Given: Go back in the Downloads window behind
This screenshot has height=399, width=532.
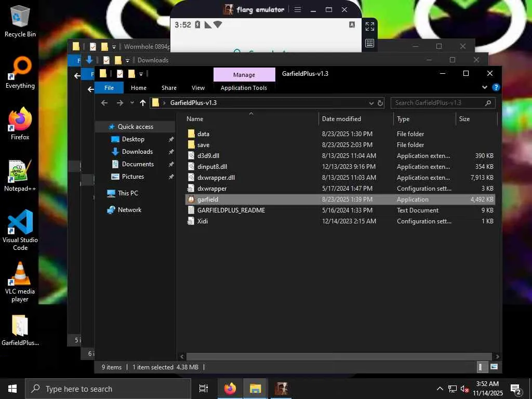Looking at the screenshot, I should click(90, 89).
